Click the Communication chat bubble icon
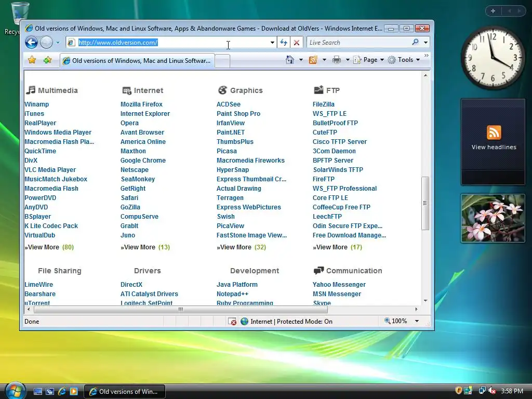 click(318, 270)
